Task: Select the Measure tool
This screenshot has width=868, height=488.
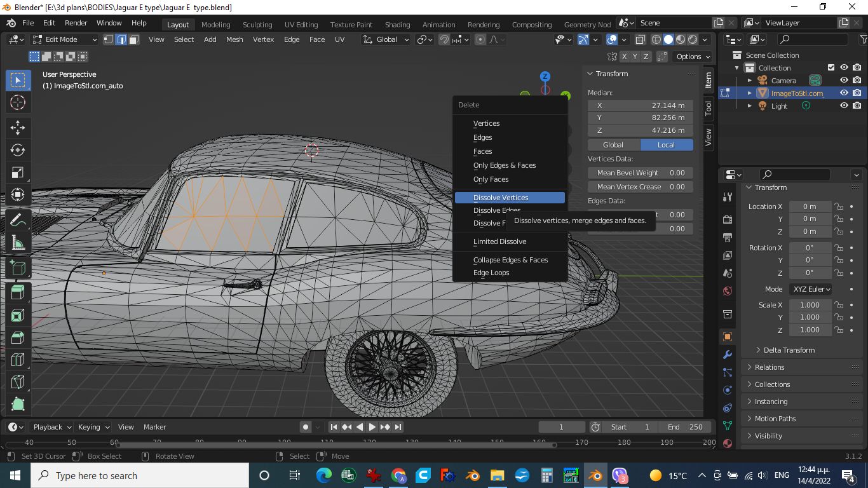Action: tap(18, 243)
